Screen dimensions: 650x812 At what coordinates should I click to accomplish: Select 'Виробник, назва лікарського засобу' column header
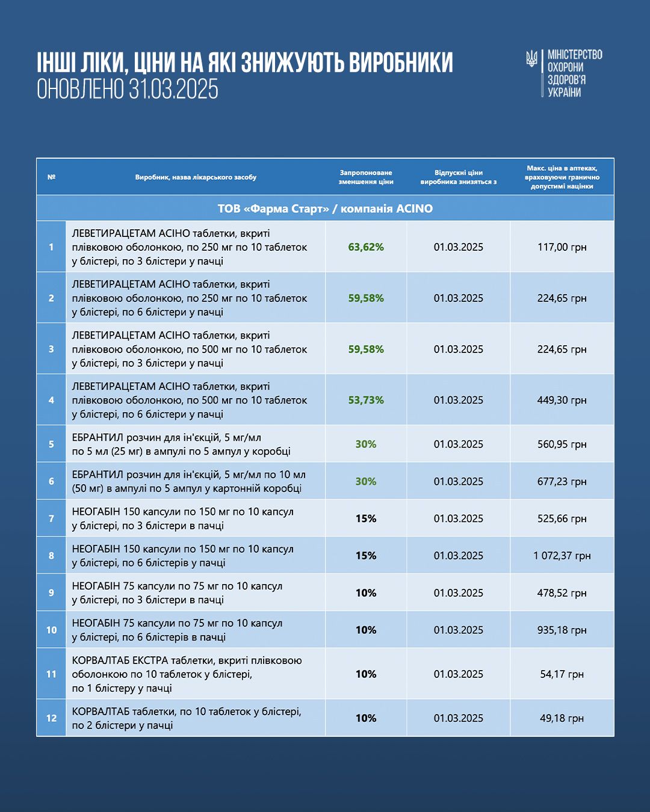pyautogui.click(x=196, y=177)
